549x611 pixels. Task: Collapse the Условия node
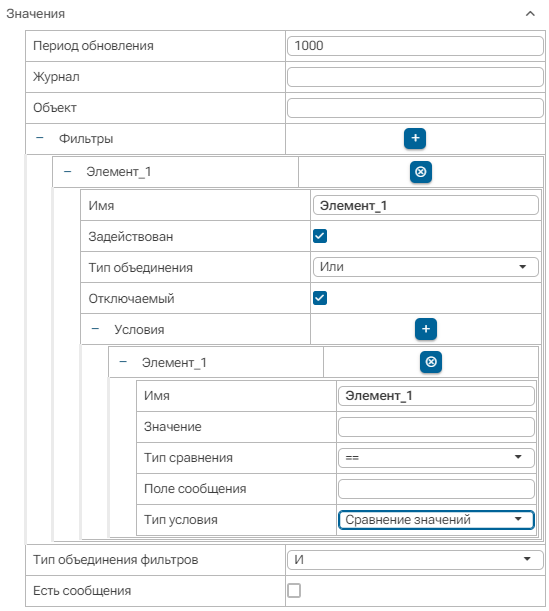[95, 329]
